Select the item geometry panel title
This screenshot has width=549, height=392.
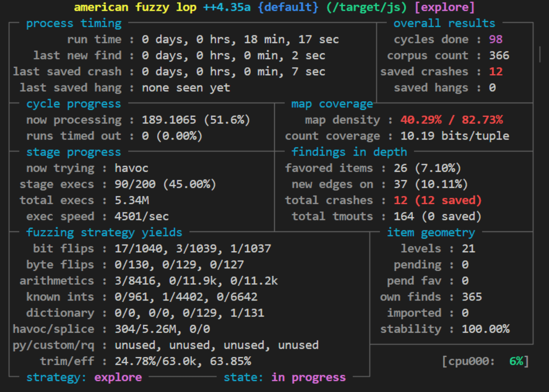(431, 233)
